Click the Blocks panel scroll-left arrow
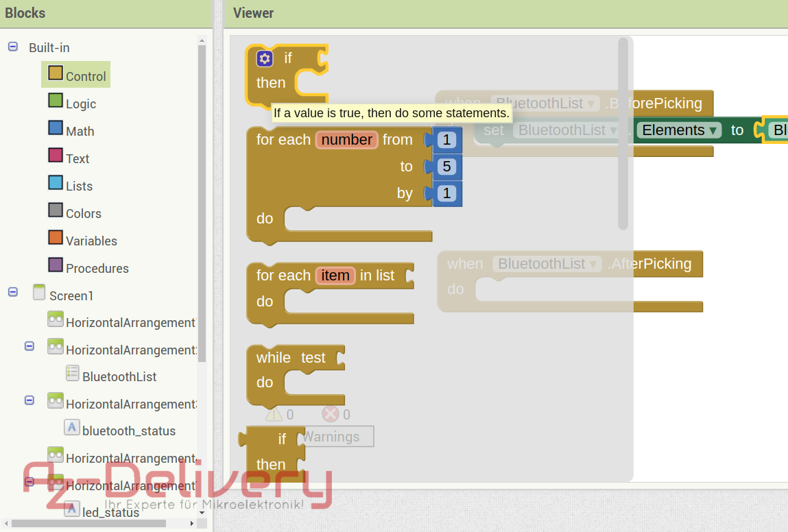The image size is (788, 532). [6, 524]
